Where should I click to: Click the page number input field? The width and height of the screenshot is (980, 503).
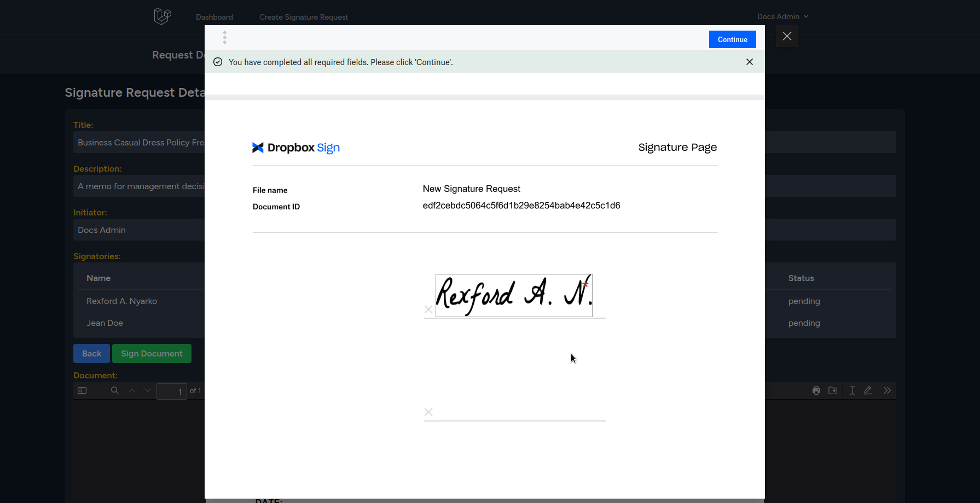[171, 391]
